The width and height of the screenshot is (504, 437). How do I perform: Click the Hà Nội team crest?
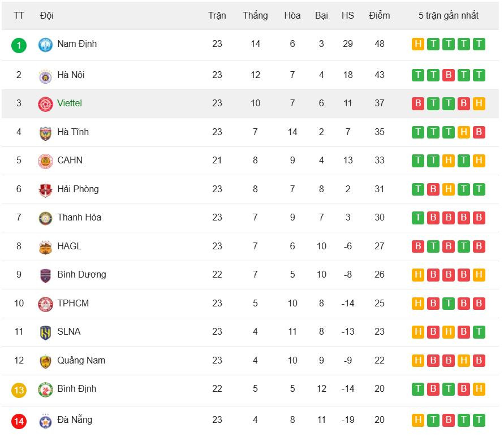[x=45, y=75]
